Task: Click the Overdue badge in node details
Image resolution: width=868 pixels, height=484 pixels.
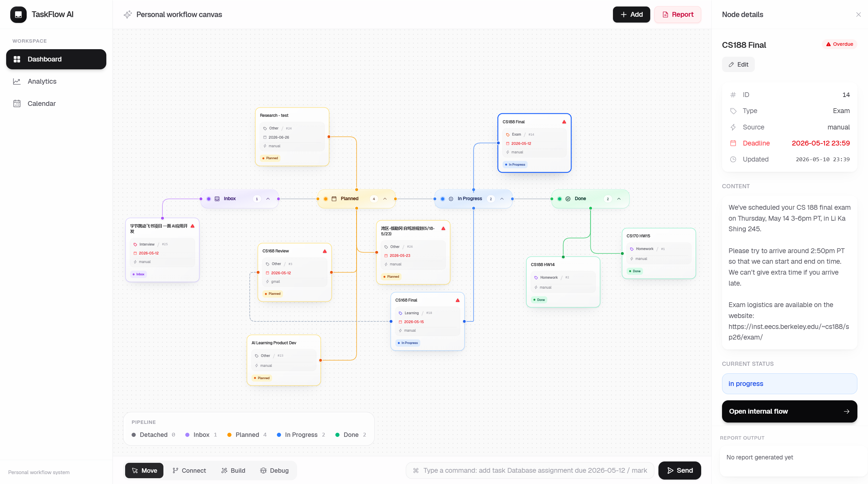Action: [x=840, y=44]
